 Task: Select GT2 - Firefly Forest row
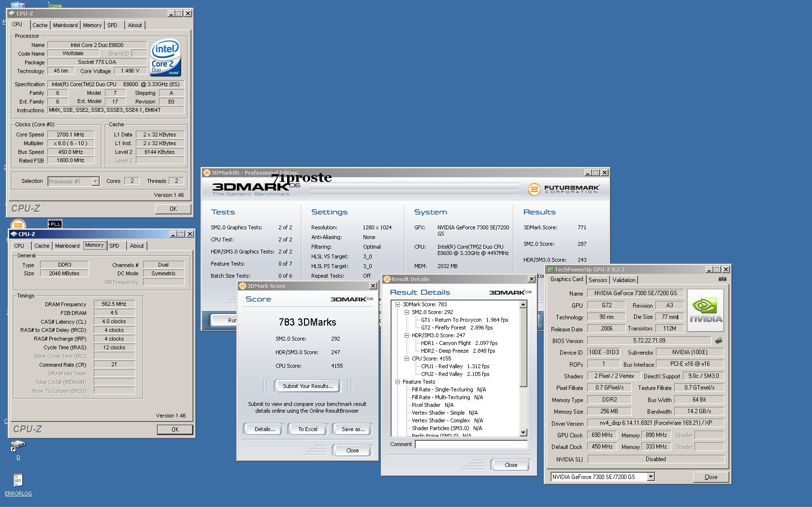tap(457, 328)
